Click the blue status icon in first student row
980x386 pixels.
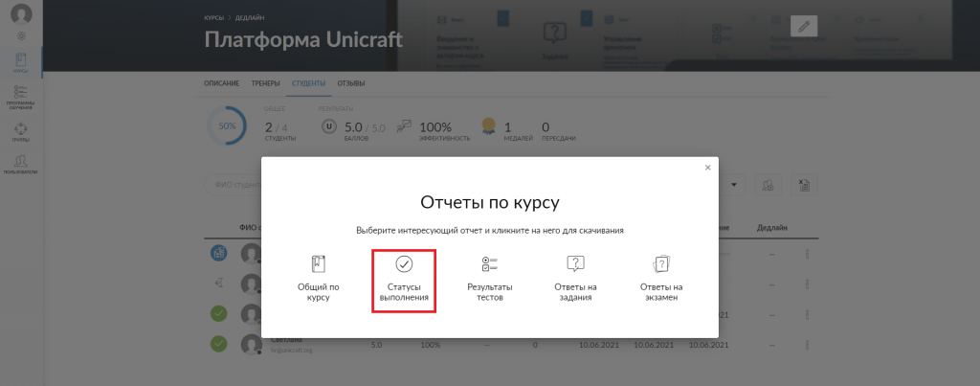click(219, 253)
